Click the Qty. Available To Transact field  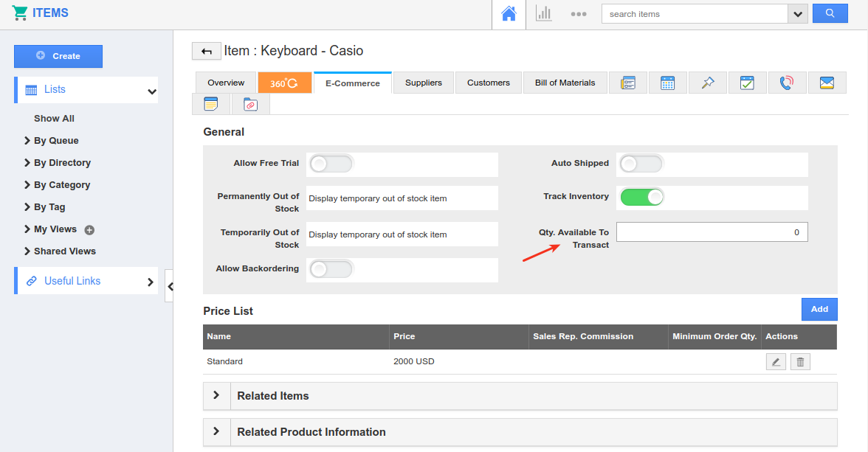click(712, 232)
